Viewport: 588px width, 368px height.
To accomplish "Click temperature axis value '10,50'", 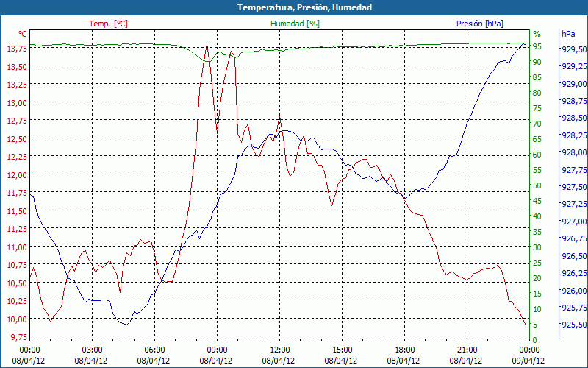I will [x=17, y=283].
